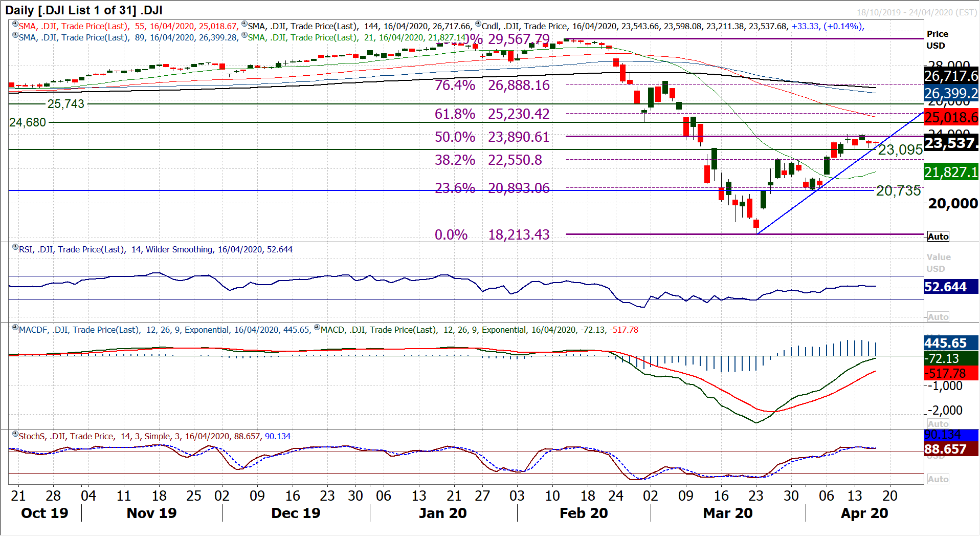Viewport: 980px width, 536px height.
Task: Select the SMA 21 legend text in green
Action: tap(357, 37)
